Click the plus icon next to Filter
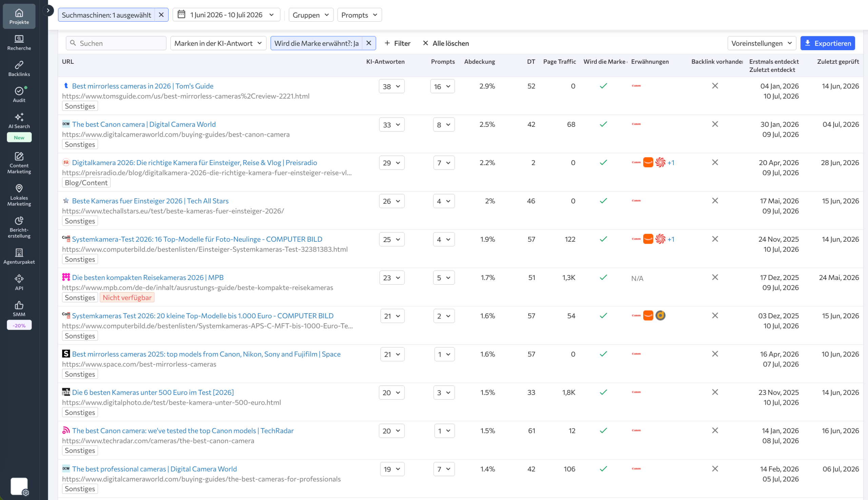 (x=387, y=43)
